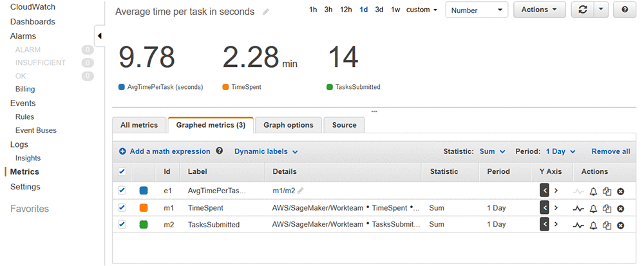Viewport: 644px width, 266px height.
Task: Open Events Rules in sidebar
Action: (x=24, y=117)
